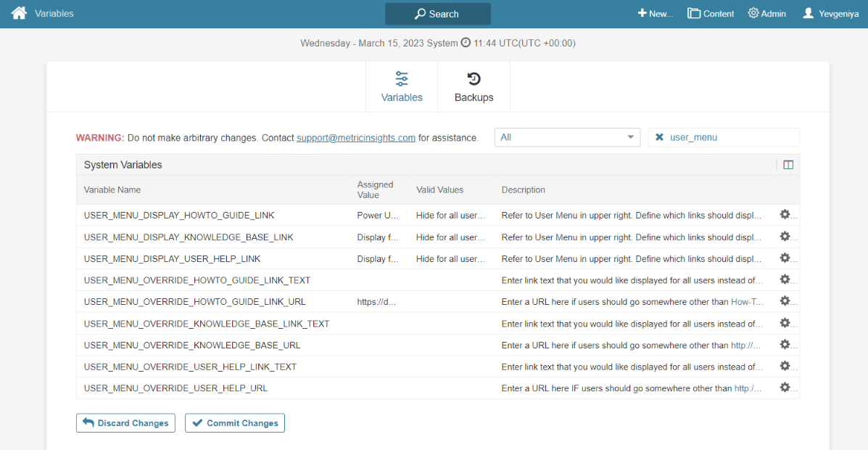Viewport: 868px width, 450px height.
Task: Open the Admin menu
Action: [766, 14]
